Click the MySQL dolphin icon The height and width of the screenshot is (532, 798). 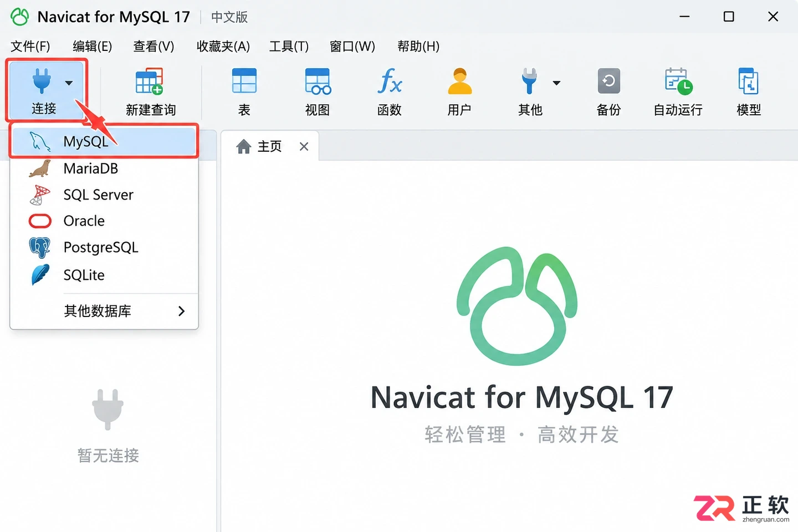click(x=40, y=142)
